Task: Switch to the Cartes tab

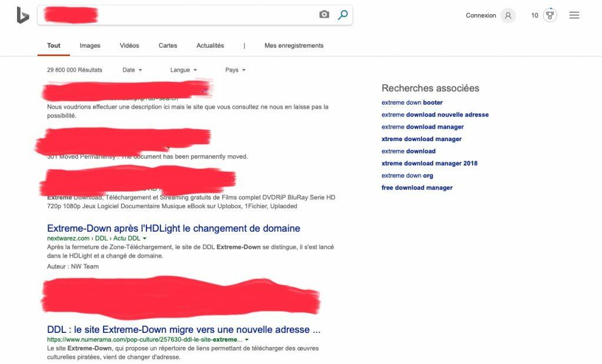Action: (168, 45)
